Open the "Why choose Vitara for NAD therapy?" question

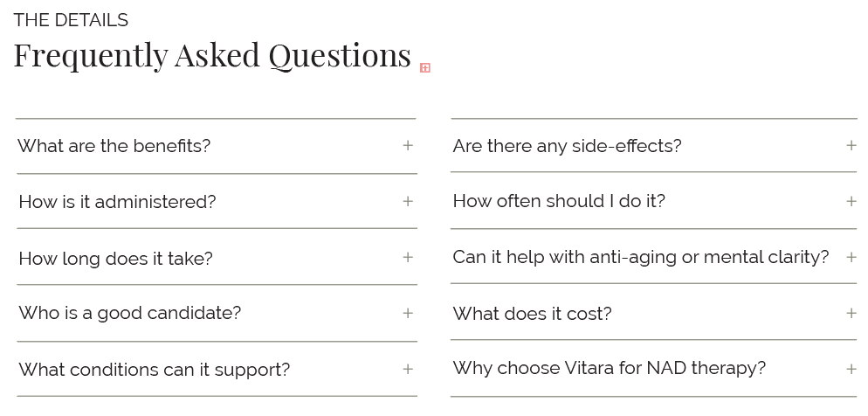[654, 368]
